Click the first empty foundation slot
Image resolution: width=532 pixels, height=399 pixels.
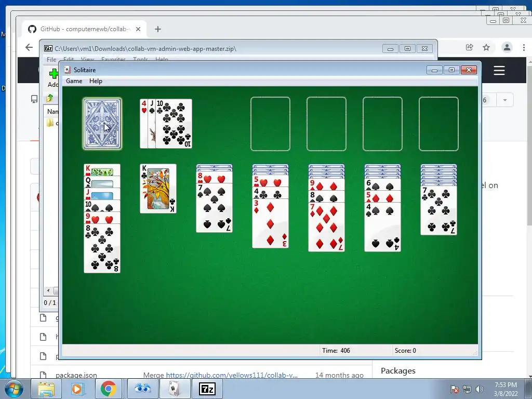pyautogui.click(x=270, y=124)
